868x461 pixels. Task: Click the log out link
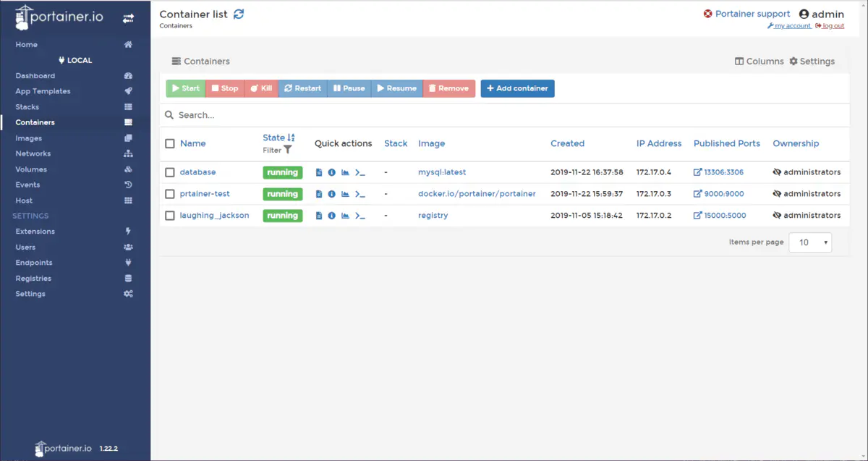[x=830, y=26]
